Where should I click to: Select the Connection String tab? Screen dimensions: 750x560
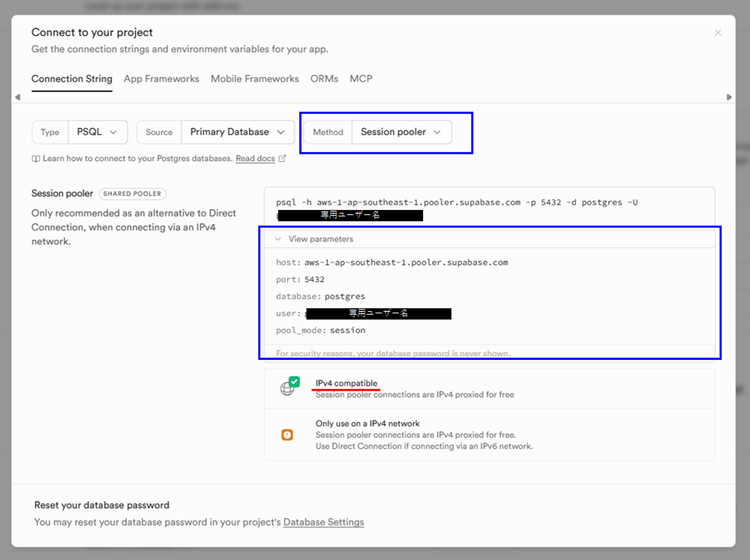tap(72, 79)
